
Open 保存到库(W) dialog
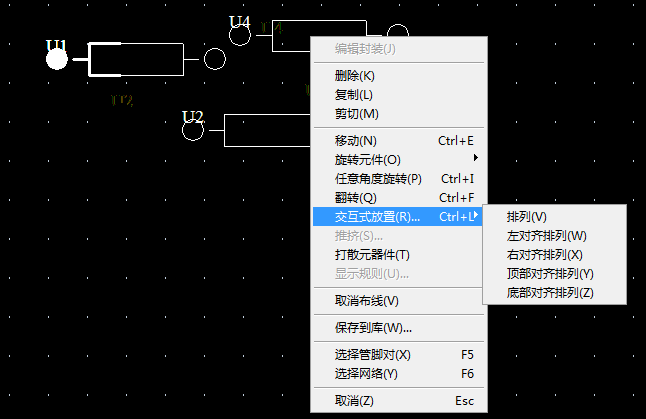coord(373,328)
